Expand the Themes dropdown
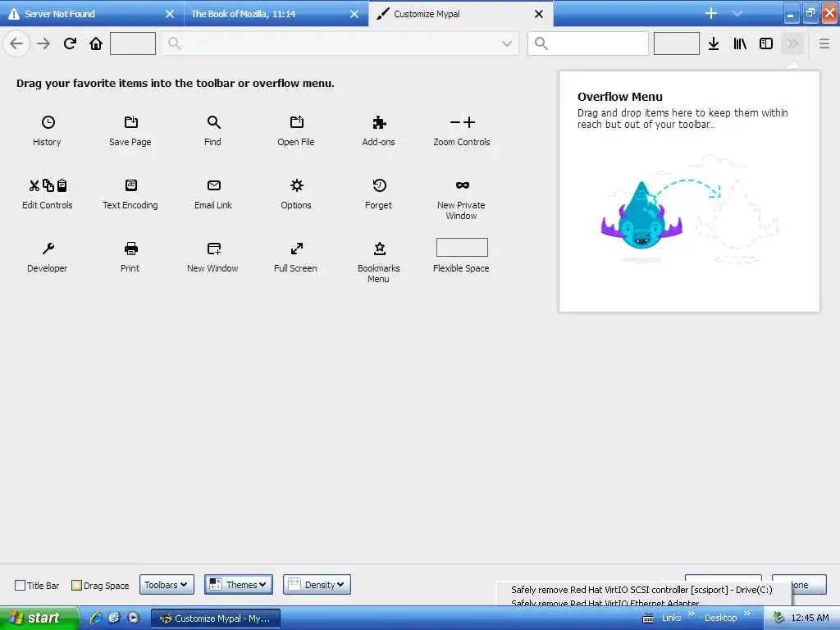 coord(239,584)
